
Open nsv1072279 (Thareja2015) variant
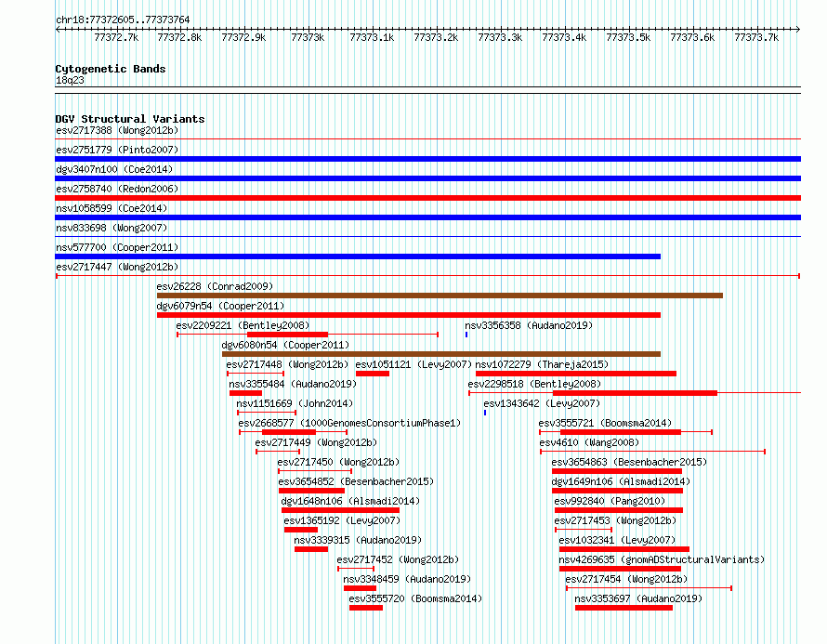tap(542, 364)
